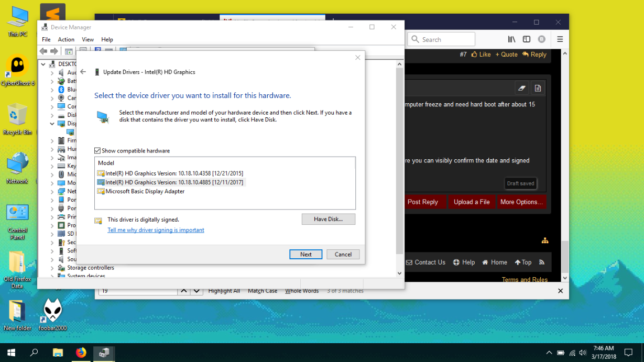Click the Quote link on post #7

pyautogui.click(x=507, y=54)
